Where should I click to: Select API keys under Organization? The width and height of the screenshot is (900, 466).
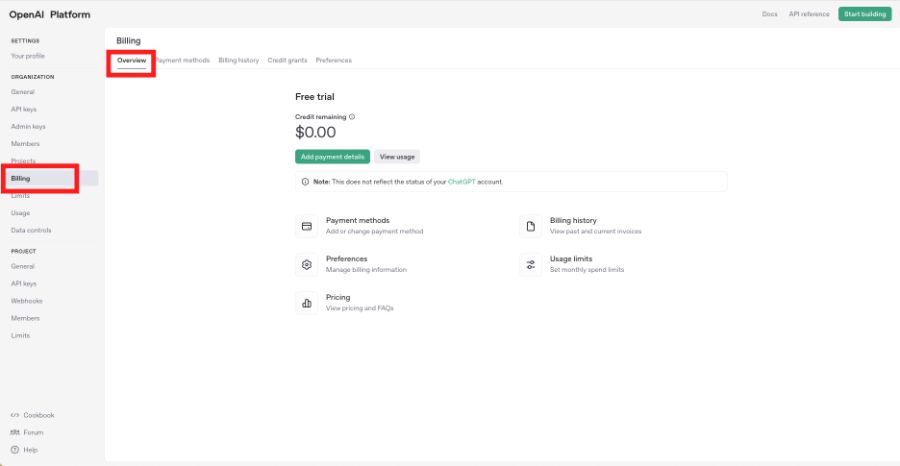24,109
